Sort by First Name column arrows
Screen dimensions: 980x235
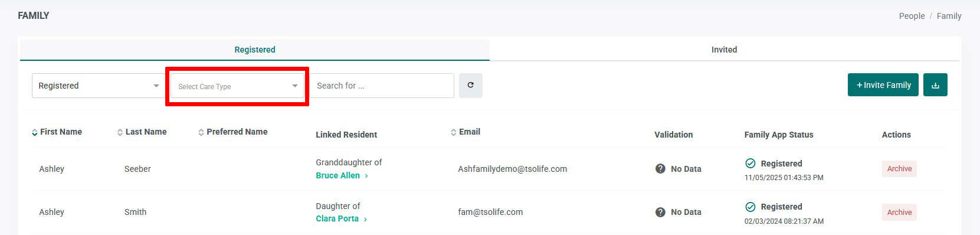tap(35, 133)
